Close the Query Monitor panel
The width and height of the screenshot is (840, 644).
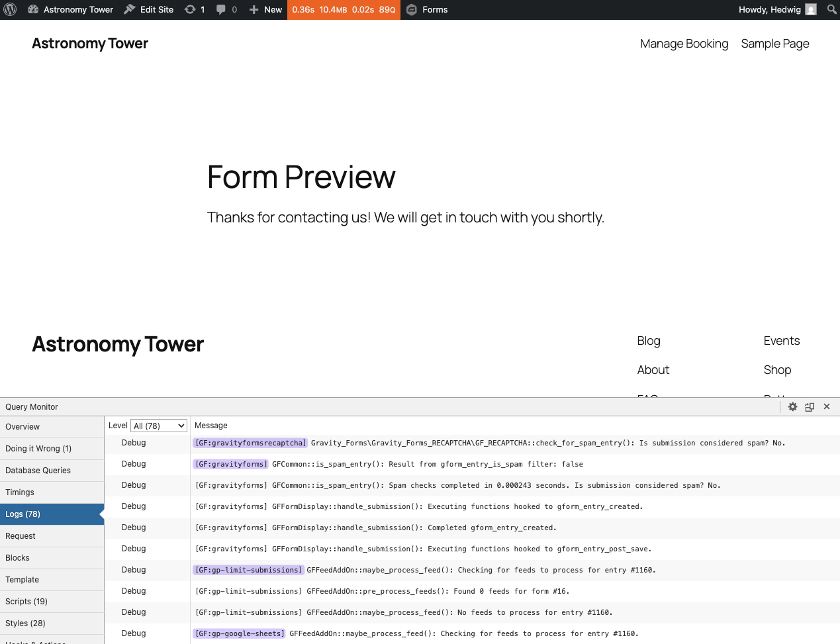click(x=827, y=407)
